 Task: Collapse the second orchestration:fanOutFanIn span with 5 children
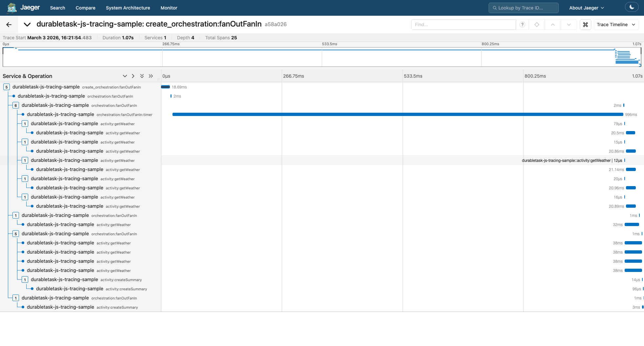16,234
